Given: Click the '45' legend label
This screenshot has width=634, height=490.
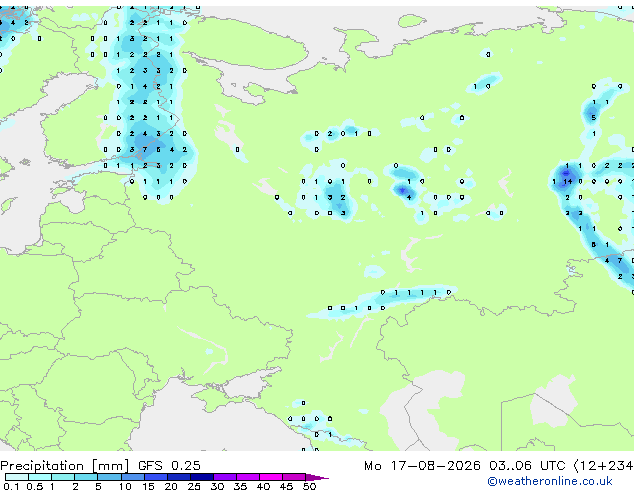Looking at the screenshot, I should tap(286, 486).
